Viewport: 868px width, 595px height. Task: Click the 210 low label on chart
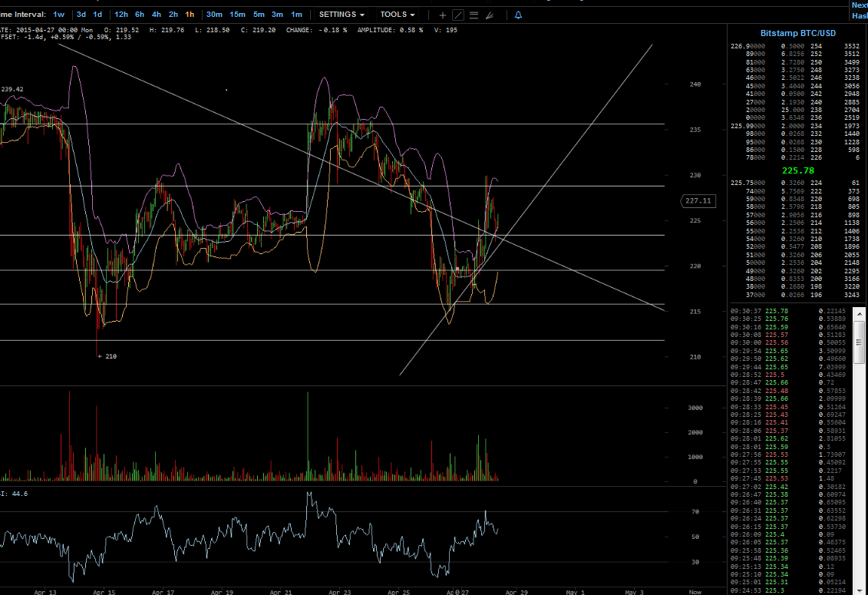click(x=111, y=356)
